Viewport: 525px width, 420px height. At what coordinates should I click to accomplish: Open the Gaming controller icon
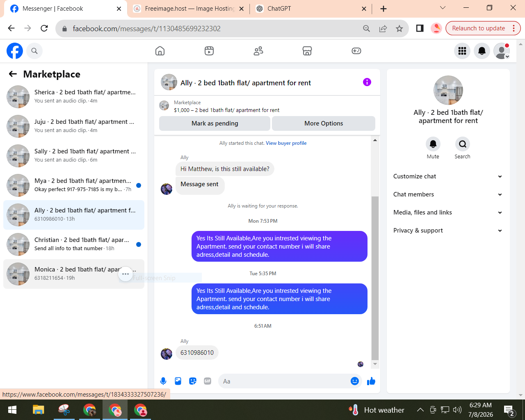356,51
